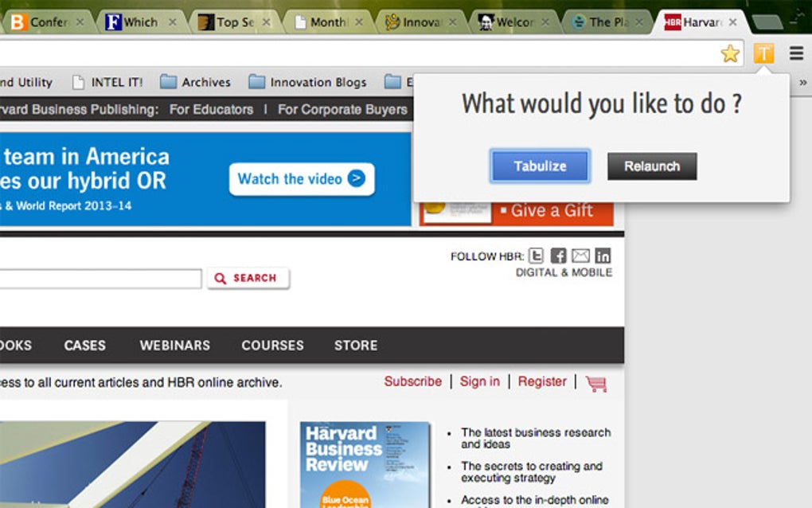Image resolution: width=812 pixels, height=508 pixels.
Task: Open HBR's Facebook page icon
Action: (x=559, y=256)
